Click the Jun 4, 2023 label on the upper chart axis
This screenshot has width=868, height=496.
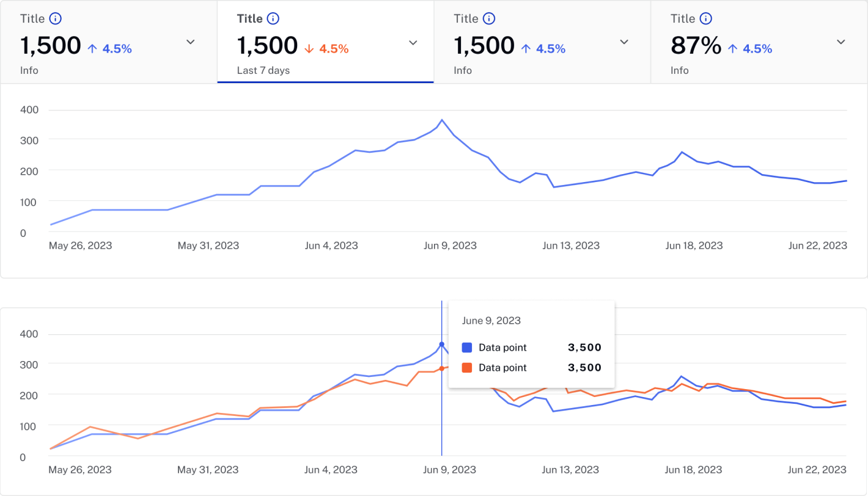331,246
